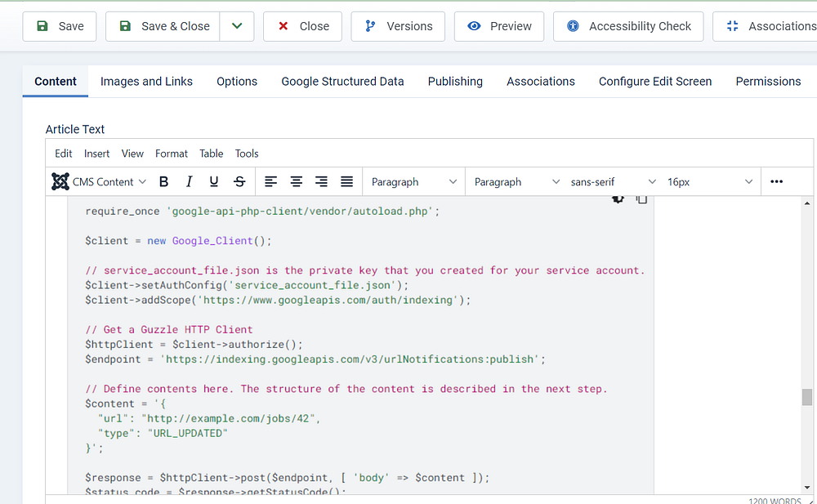Image resolution: width=817 pixels, height=504 pixels.
Task: Run the Accessibility Check
Action: (628, 26)
